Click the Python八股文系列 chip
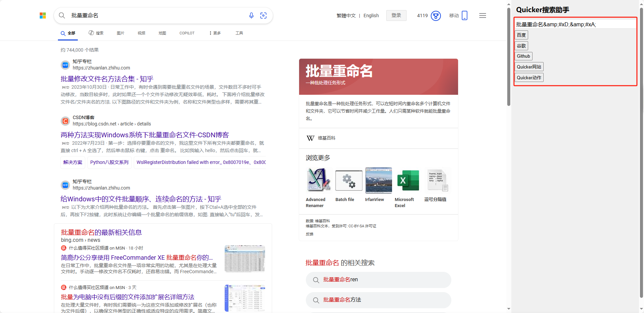 click(109, 162)
